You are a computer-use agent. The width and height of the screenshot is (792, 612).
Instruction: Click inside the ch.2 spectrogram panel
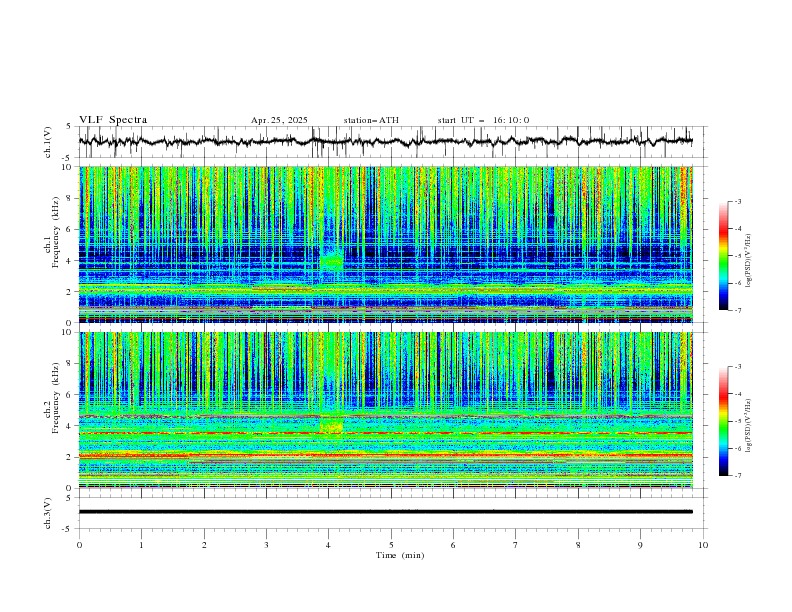pyautogui.click(x=386, y=410)
